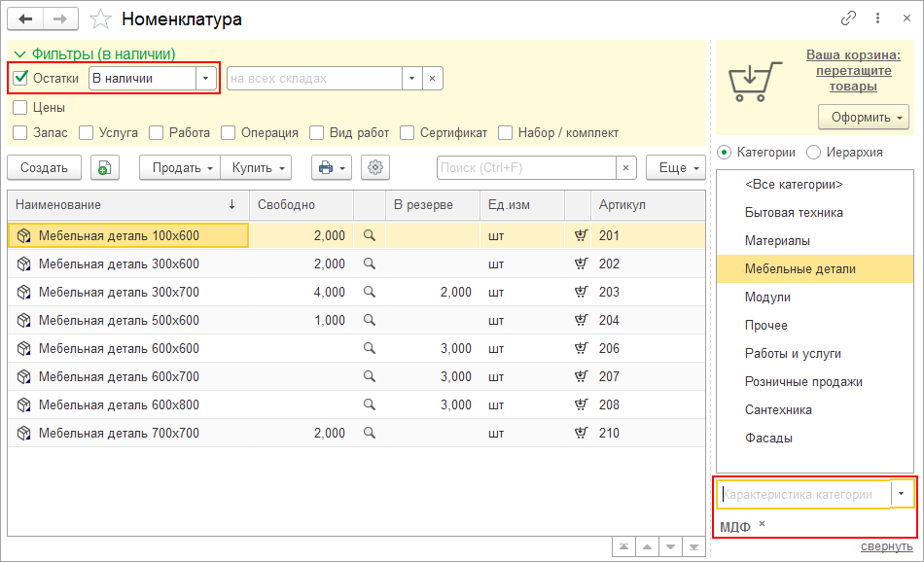Move down one row with the down arrow
924x562 pixels.
coord(670,546)
